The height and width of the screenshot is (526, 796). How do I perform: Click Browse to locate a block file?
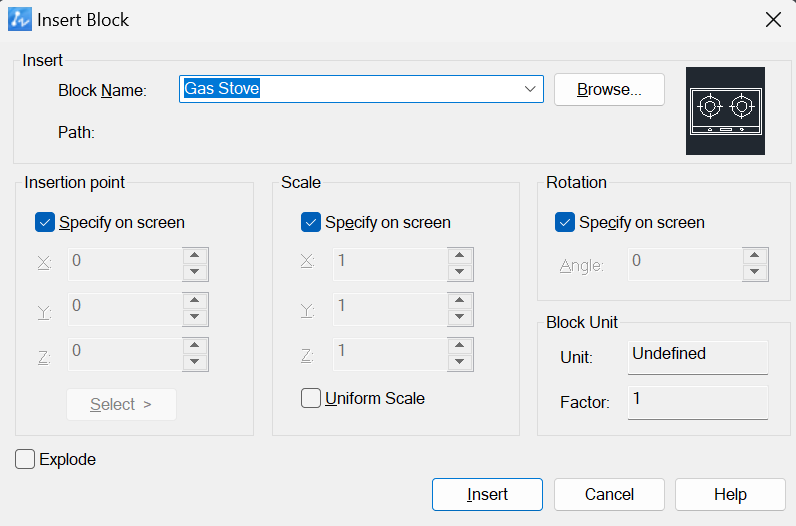(609, 89)
